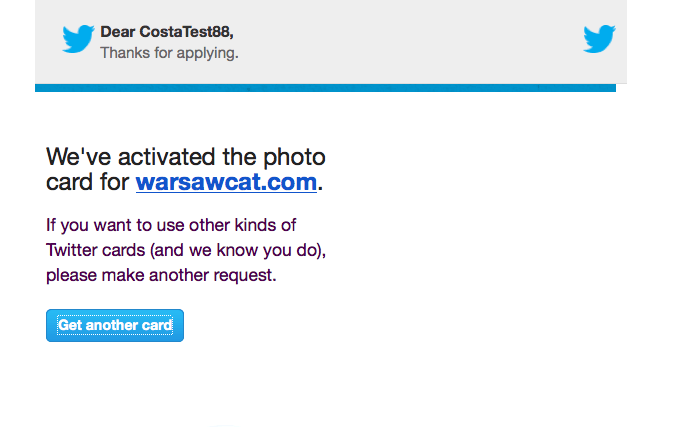Click the Twitter bird logo beside the greeting
Image resolution: width=681 pixels, height=427 pixels.
pyautogui.click(x=78, y=39)
